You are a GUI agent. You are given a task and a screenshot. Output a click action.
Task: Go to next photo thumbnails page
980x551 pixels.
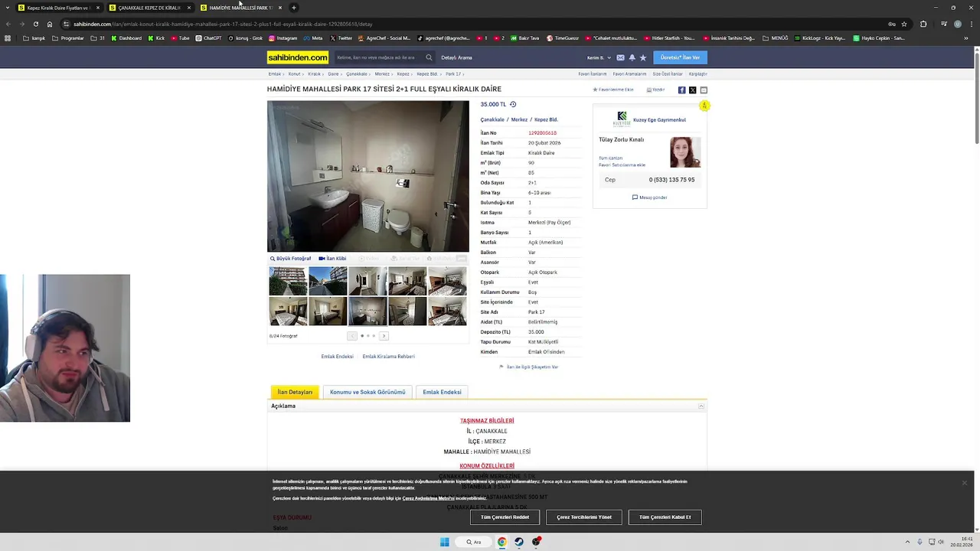pyautogui.click(x=384, y=336)
